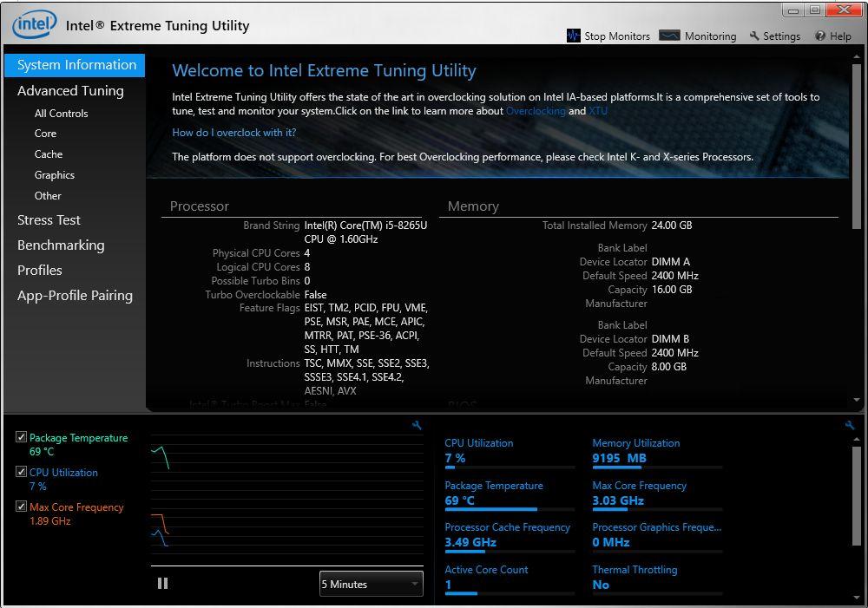Click the Help question mark icon
This screenshot has width=868, height=608.
820,36
